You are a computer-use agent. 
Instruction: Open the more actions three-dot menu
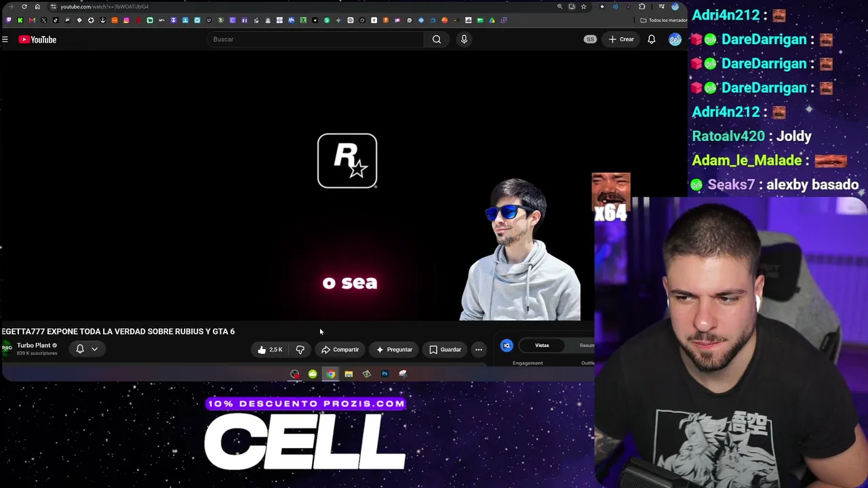tap(479, 350)
